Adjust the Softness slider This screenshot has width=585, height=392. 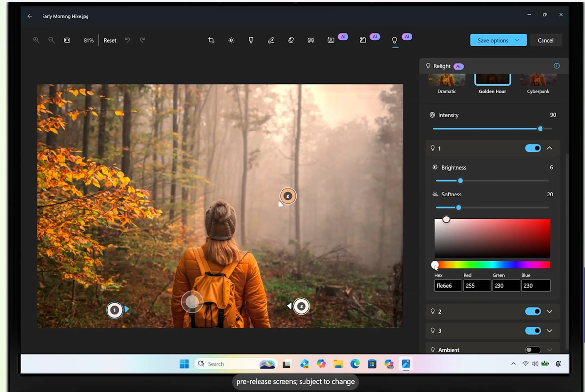click(492, 207)
